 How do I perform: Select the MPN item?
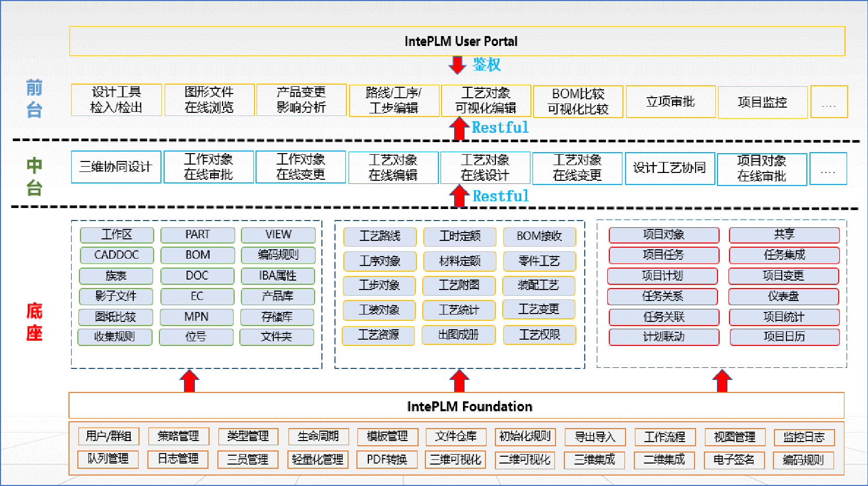196,317
